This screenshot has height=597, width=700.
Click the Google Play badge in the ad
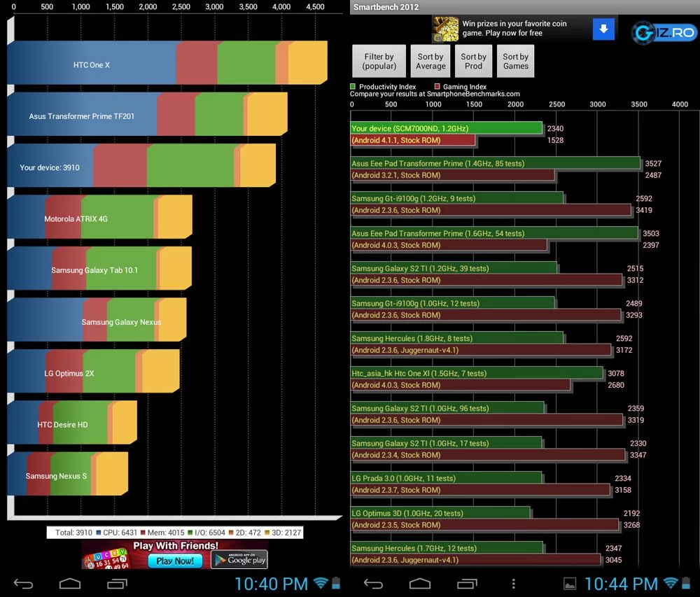[x=239, y=559]
